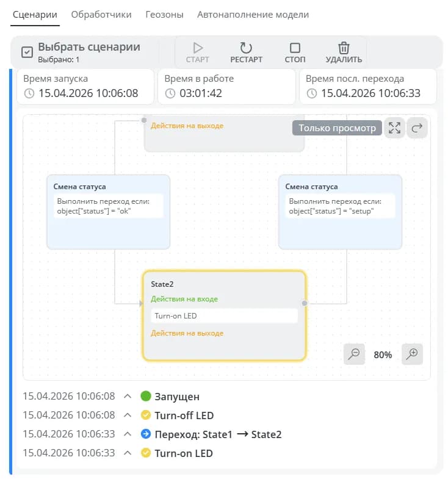Click the УДАЛИТЬ trash button
Screen dimensions: 448x482
click(x=344, y=52)
